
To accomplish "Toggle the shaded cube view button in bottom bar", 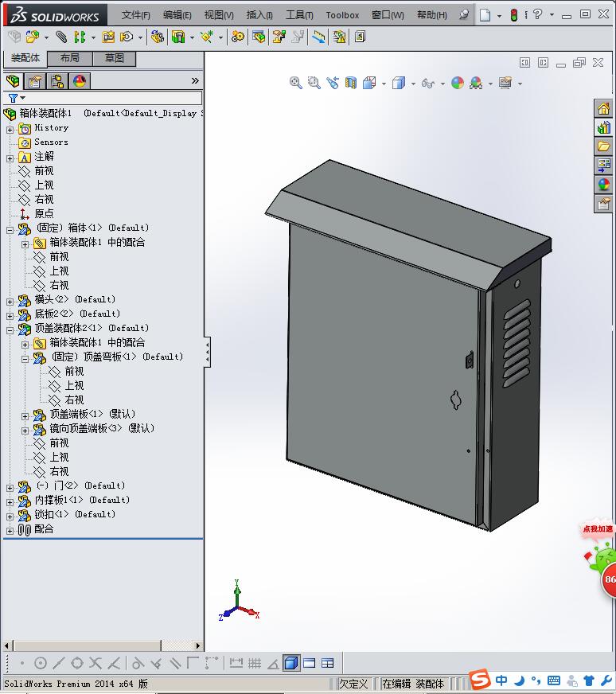I will pyautogui.click(x=291, y=663).
